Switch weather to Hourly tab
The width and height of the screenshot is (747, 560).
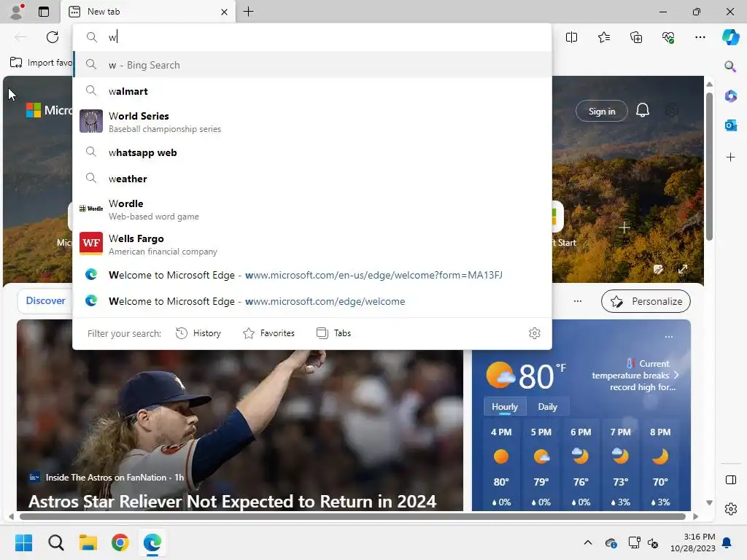click(x=505, y=406)
